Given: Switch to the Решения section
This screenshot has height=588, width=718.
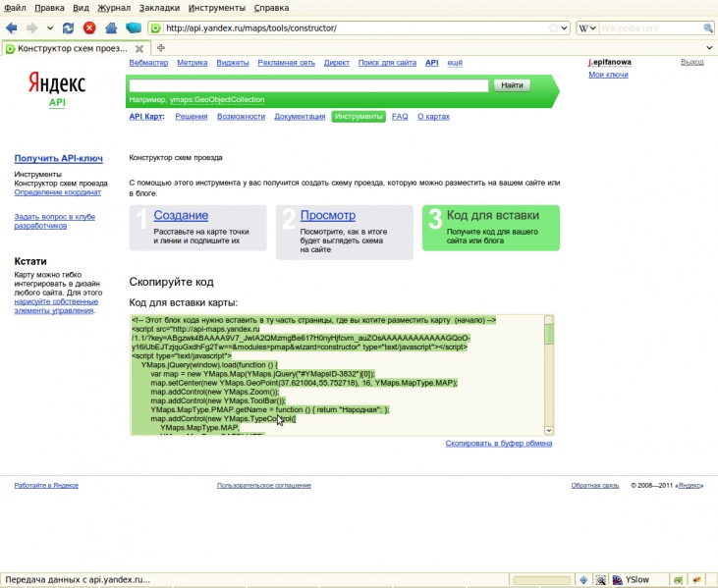Looking at the screenshot, I should 192,116.
